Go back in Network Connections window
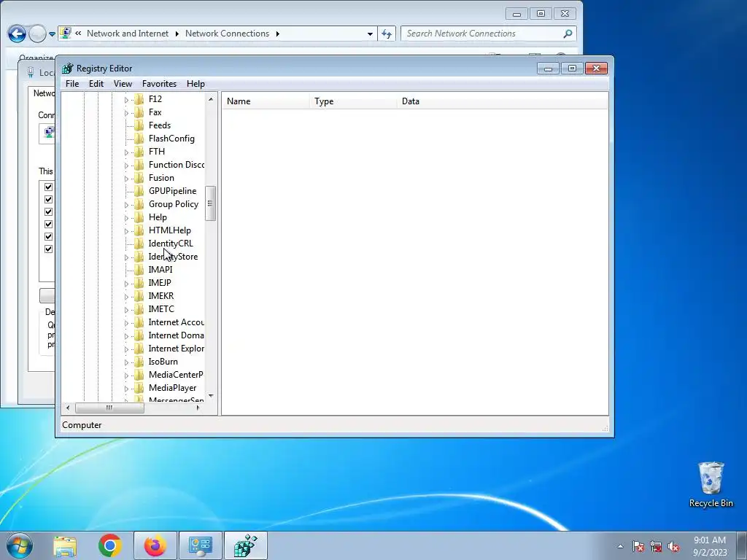This screenshot has width=747, height=560. point(18,34)
